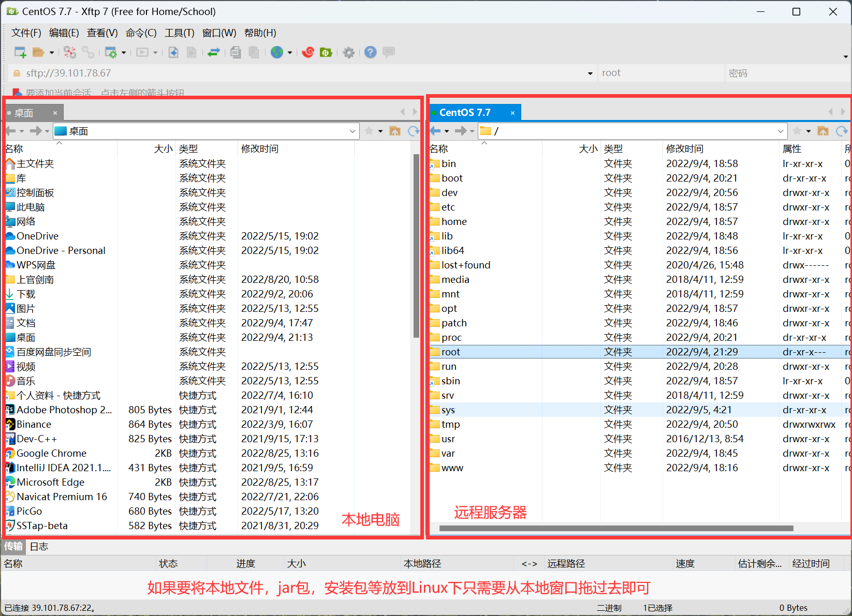
Task: Sort remote files by 属性 column
Action: point(810,149)
